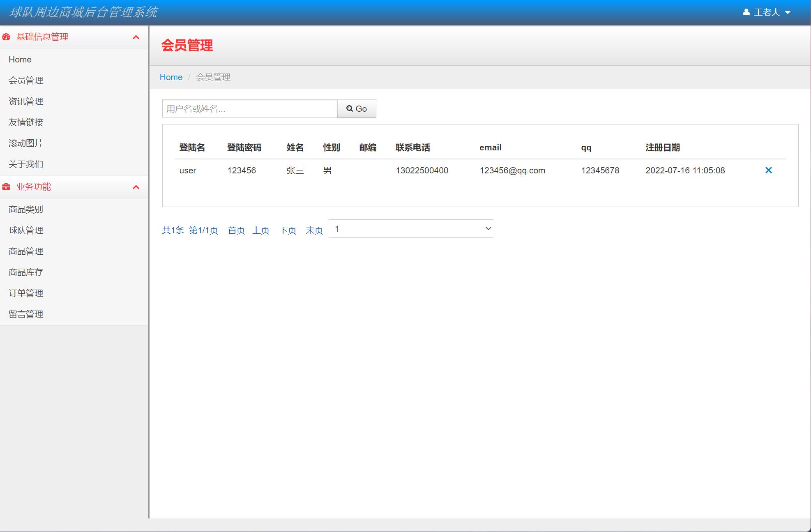Click the username search input field

point(249,108)
